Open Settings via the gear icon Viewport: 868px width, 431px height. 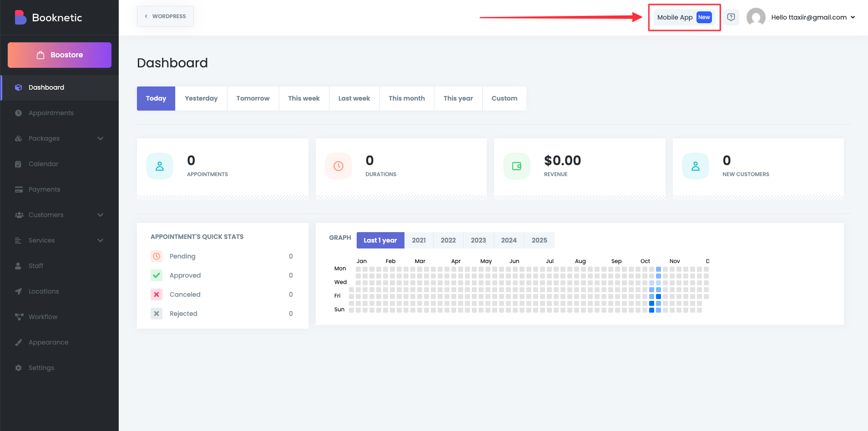coord(18,368)
